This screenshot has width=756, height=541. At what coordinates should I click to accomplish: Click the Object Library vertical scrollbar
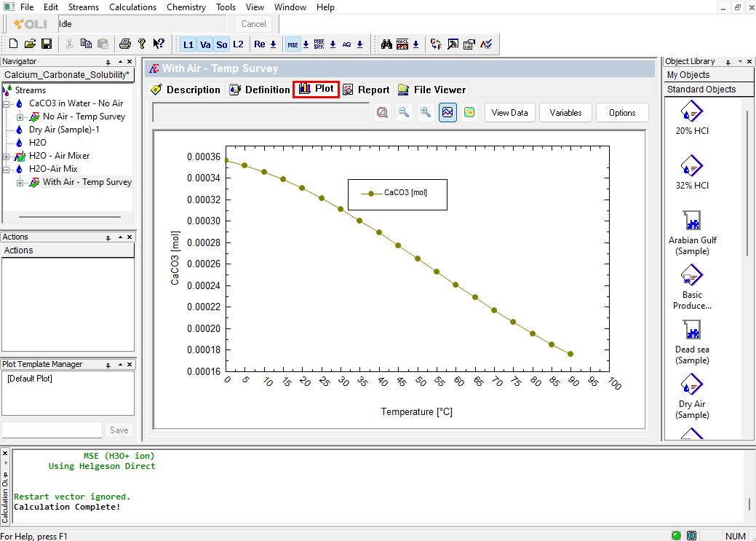click(748, 183)
